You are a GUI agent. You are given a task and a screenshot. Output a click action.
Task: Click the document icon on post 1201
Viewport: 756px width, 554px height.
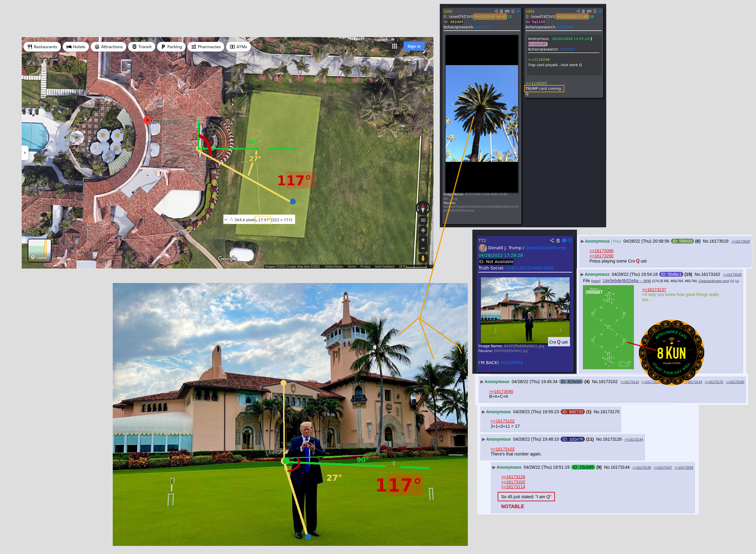(x=595, y=11)
